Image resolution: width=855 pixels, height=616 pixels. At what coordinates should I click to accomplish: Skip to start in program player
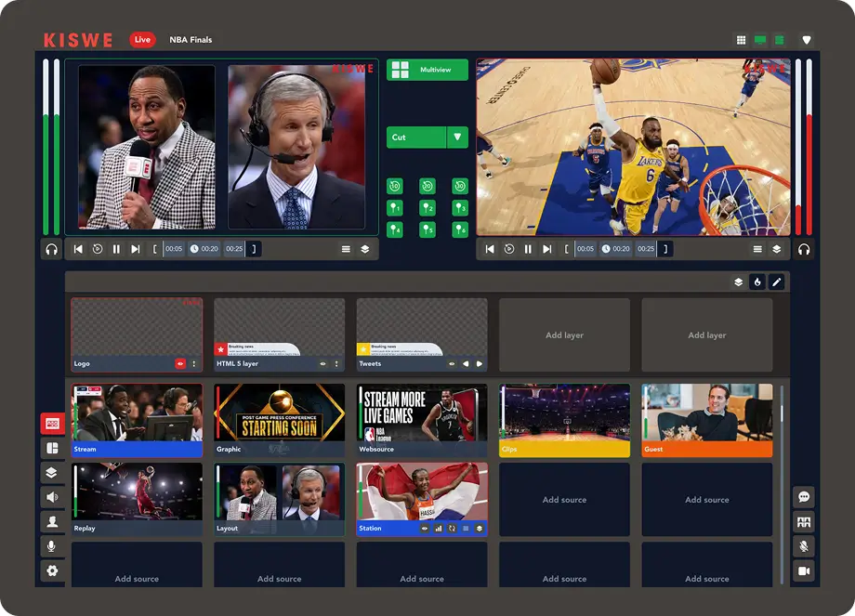click(x=490, y=249)
